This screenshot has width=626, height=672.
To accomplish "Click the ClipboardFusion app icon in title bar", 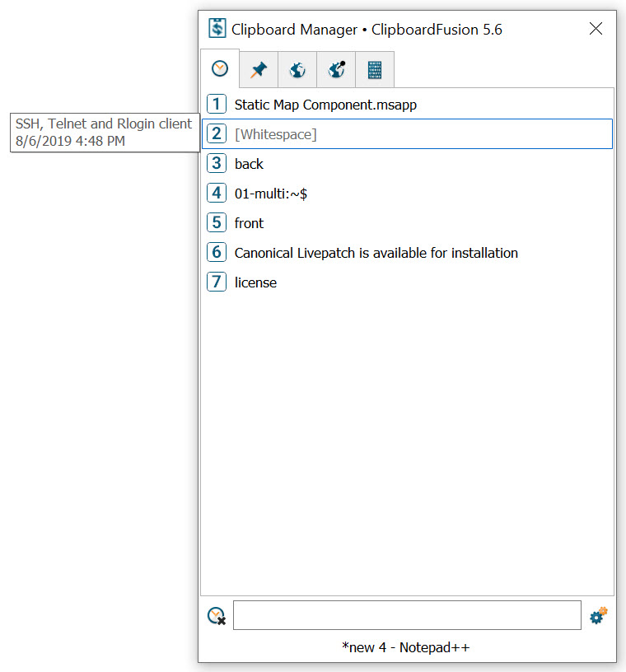I will [x=217, y=29].
